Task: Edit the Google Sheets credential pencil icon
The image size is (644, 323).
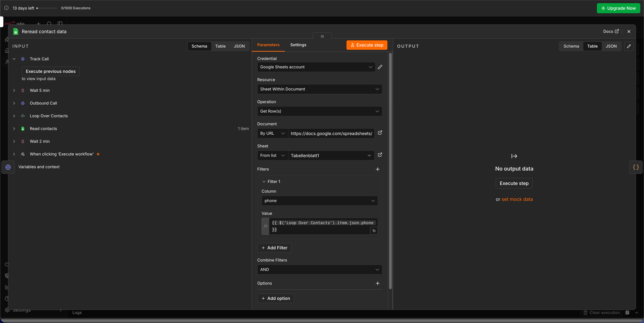Action: coord(380,67)
